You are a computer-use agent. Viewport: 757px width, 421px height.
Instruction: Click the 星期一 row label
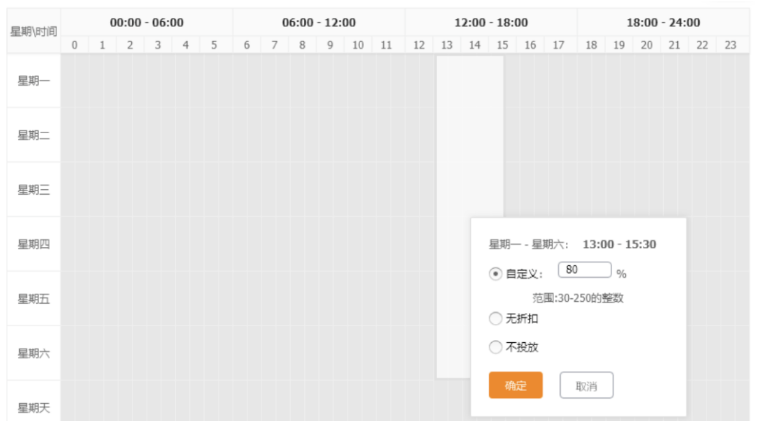pyautogui.click(x=34, y=81)
